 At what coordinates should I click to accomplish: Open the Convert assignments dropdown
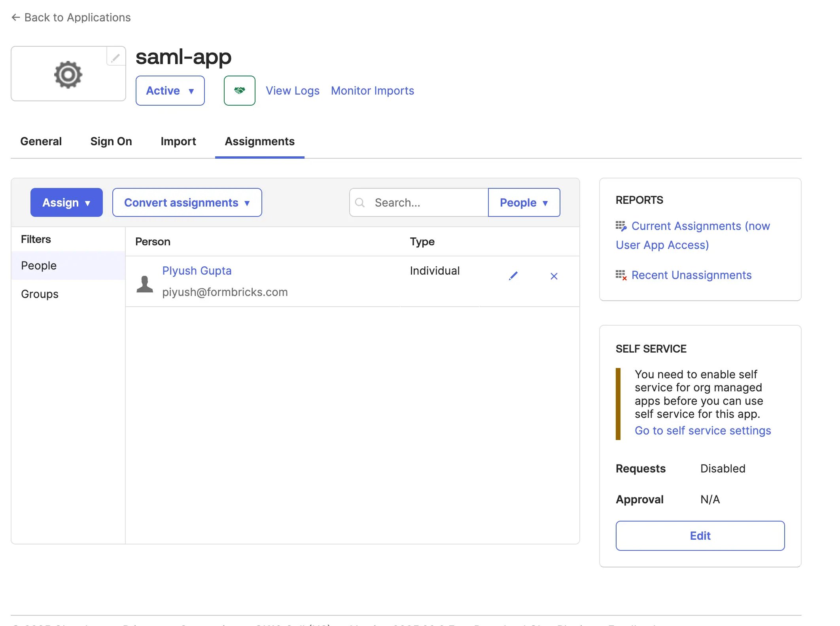pos(187,203)
